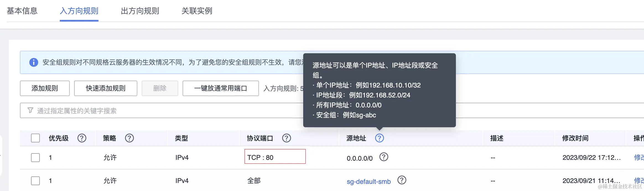
Task: Click help icon next to 源地址 header
Action: (x=380, y=138)
